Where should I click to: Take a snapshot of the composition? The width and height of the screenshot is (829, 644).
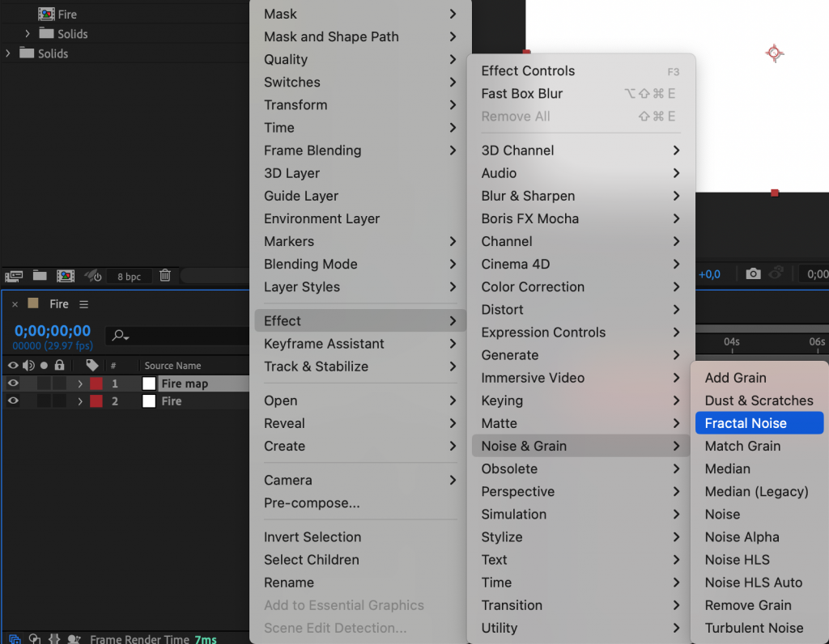(x=753, y=273)
